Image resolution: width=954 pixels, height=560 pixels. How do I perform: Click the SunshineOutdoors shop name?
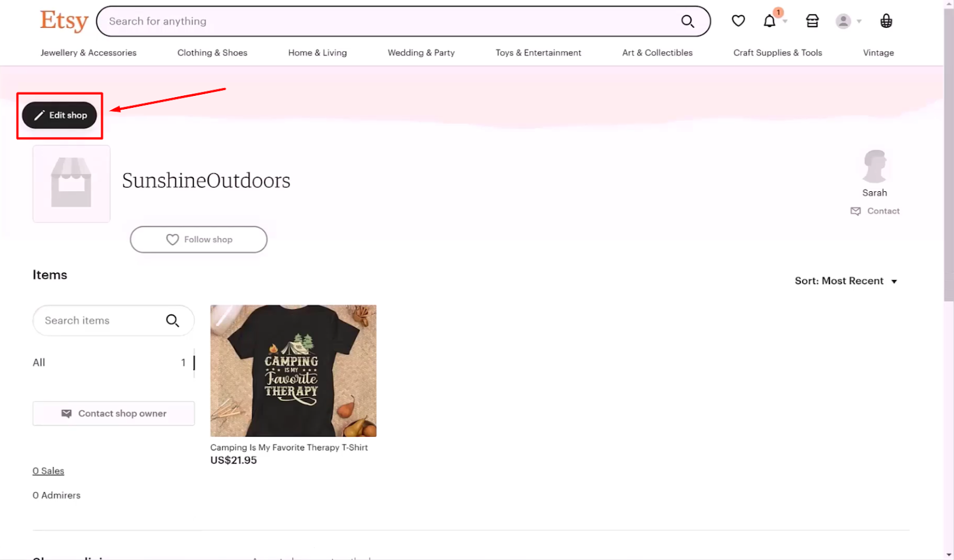pos(206,181)
